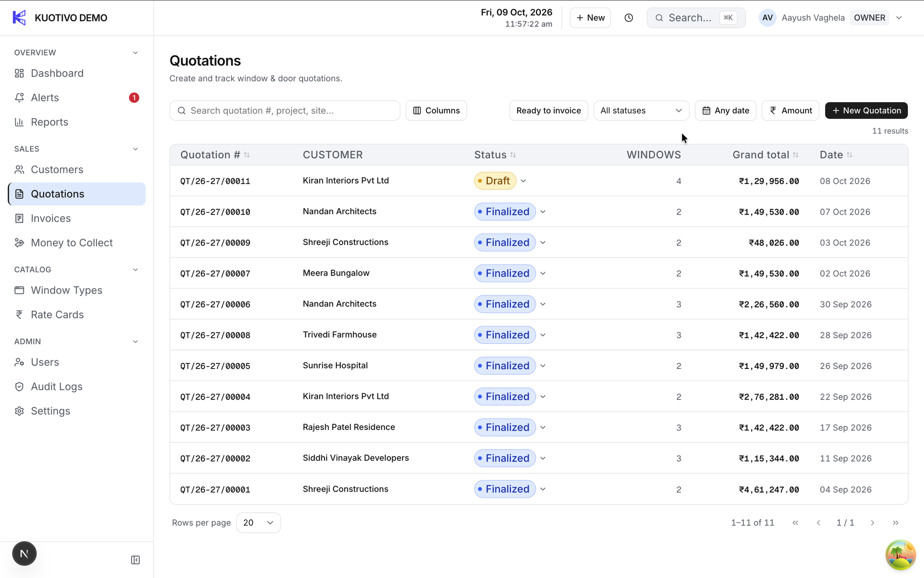Collapse the SALES sidebar section

[x=135, y=149]
